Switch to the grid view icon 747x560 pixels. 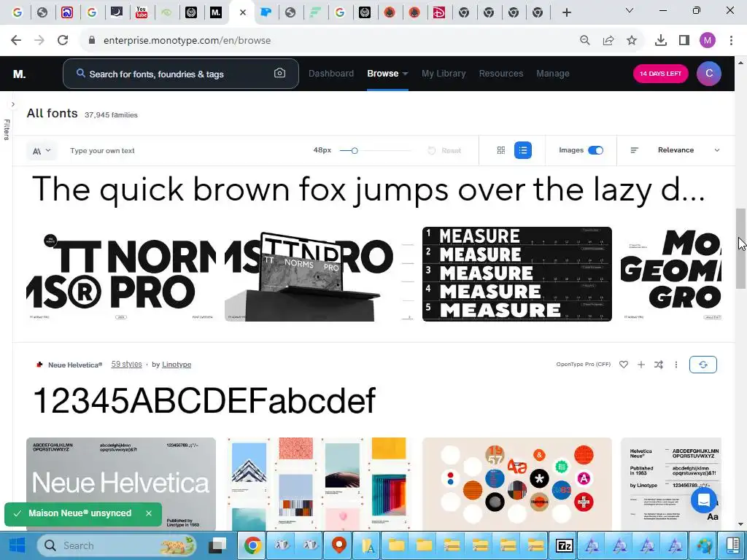[500, 150]
